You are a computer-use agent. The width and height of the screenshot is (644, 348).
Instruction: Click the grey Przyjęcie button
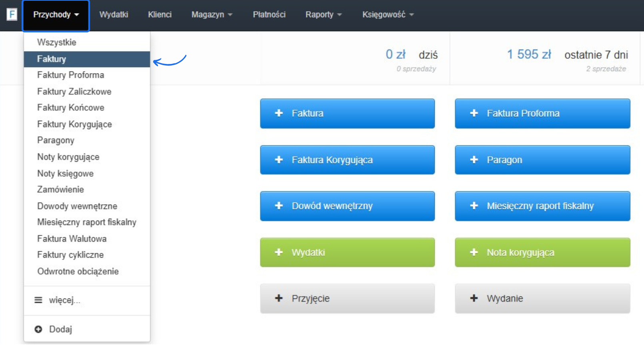[x=347, y=298]
